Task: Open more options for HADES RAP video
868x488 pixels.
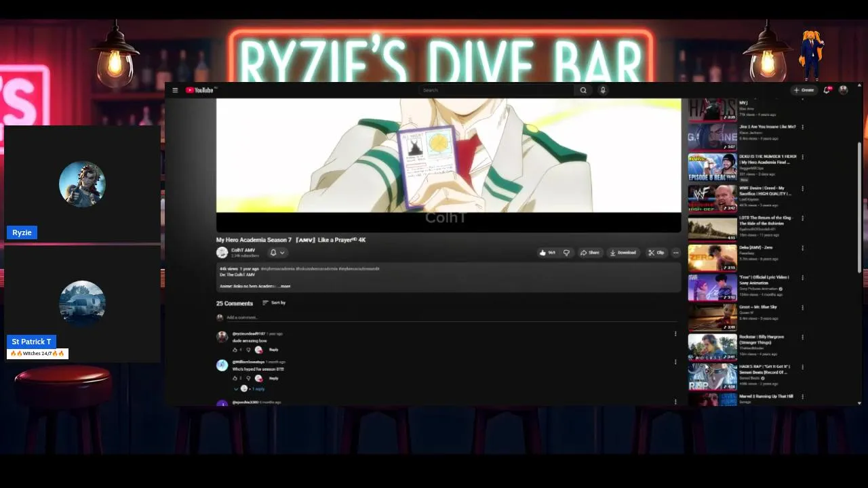Action: click(x=803, y=367)
